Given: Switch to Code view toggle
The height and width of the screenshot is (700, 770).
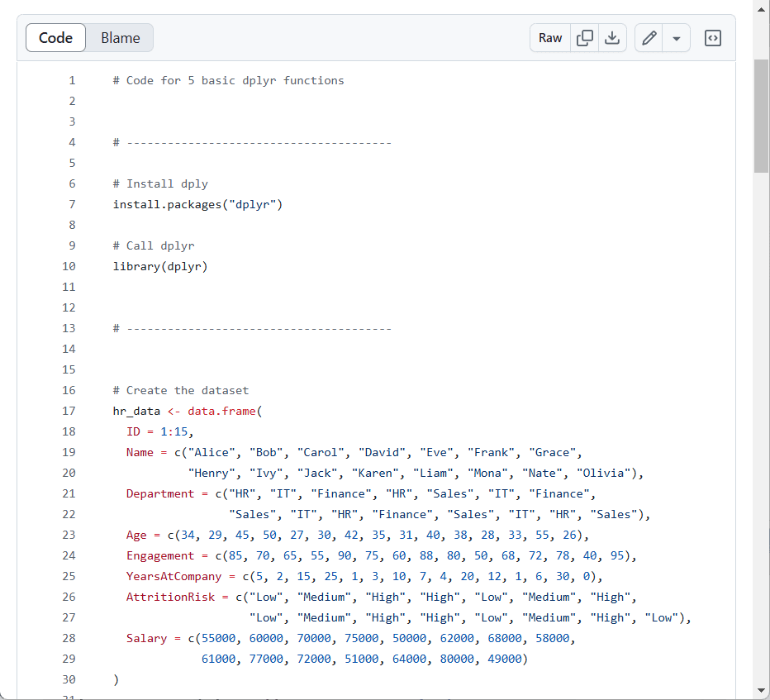Looking at the screenshot, I should [x=56, y=38].
